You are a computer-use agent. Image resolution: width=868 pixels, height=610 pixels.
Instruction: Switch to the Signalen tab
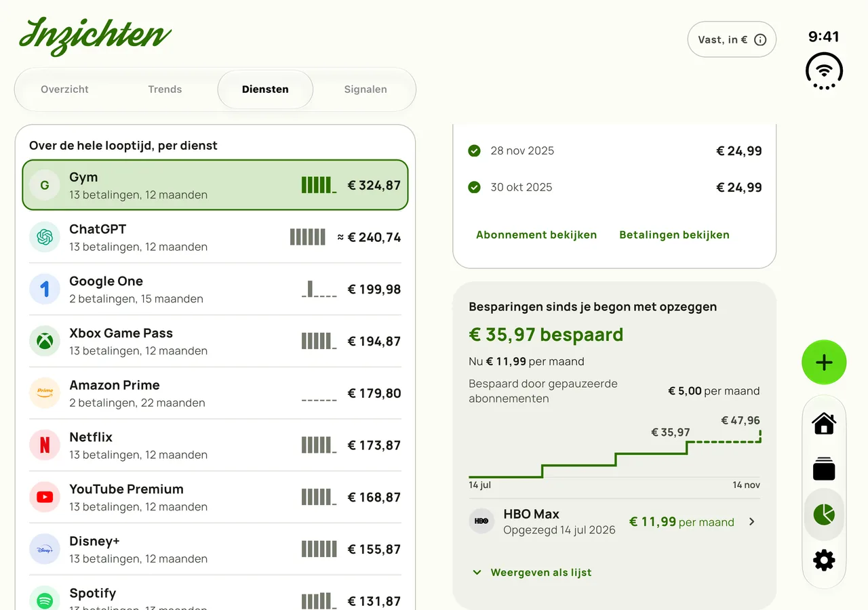coord(366,89)
